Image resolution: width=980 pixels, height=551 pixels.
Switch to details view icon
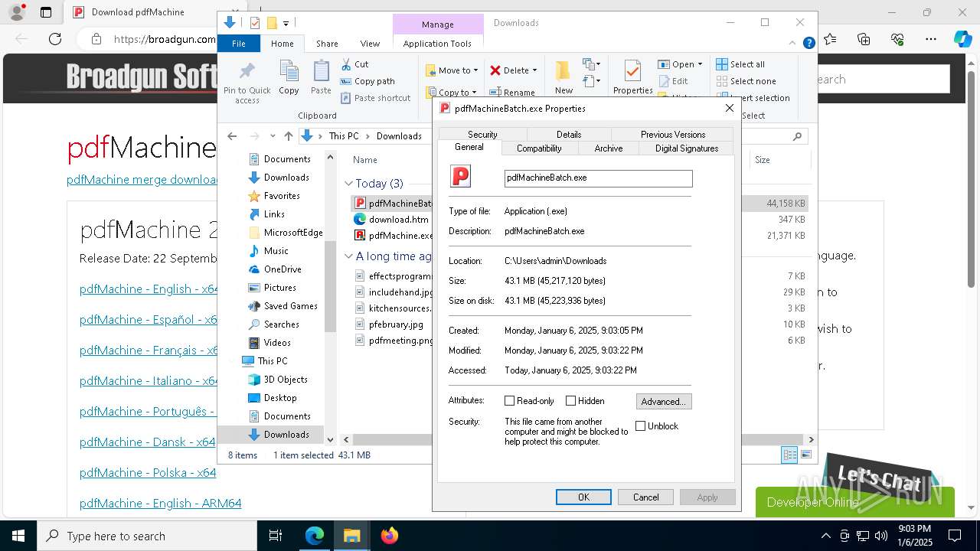click(x=789, y=455)
